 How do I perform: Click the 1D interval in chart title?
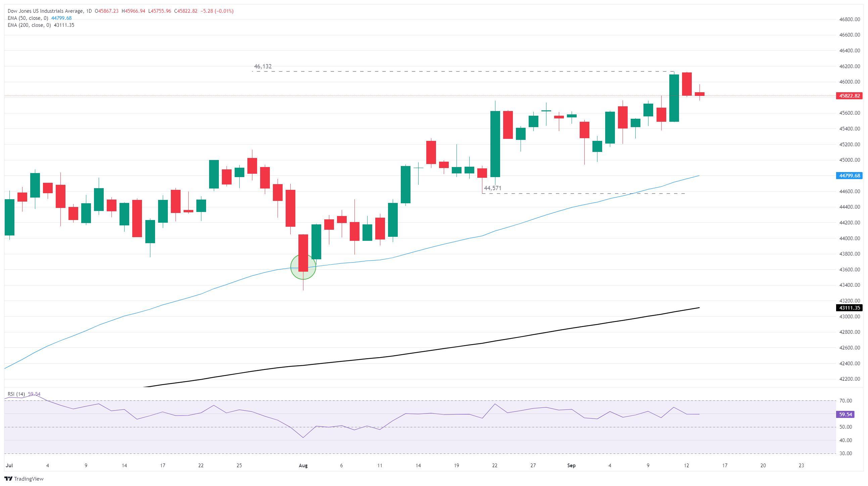tap(89, 11)
